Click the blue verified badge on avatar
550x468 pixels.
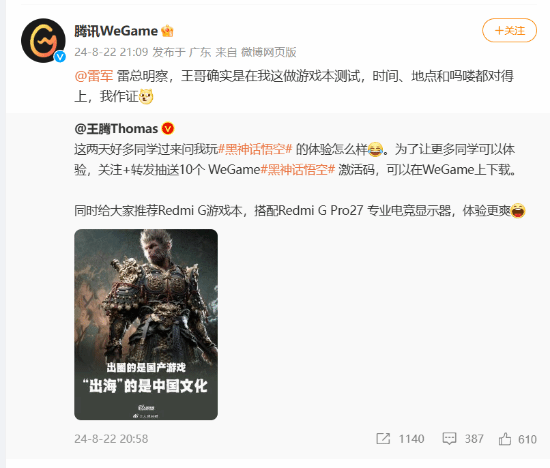click(60, 56)
